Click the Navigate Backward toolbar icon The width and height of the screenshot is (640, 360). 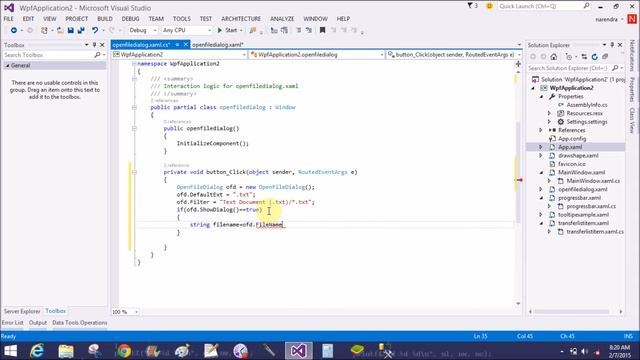14,30
